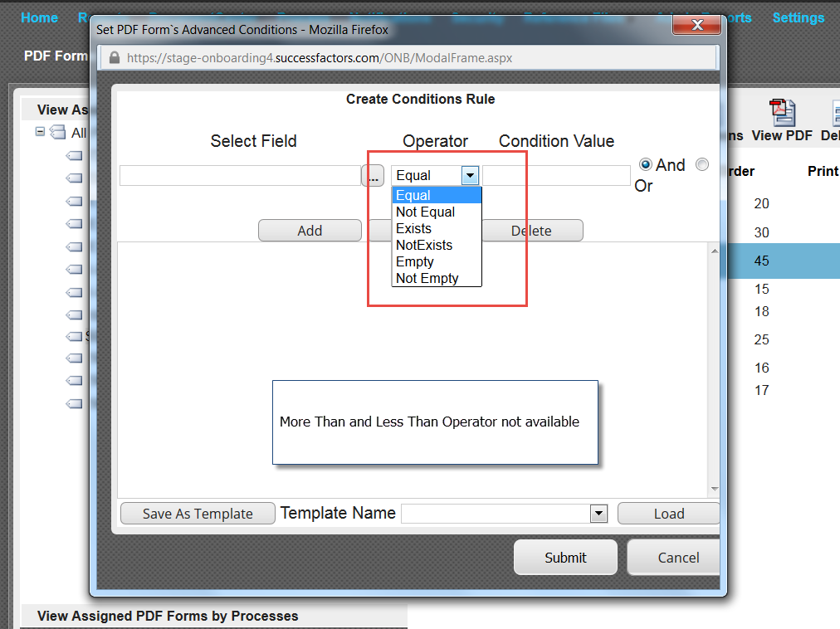Select the And radio button
Viewport: 840px width, 629px height.
[x=646, y=164]
